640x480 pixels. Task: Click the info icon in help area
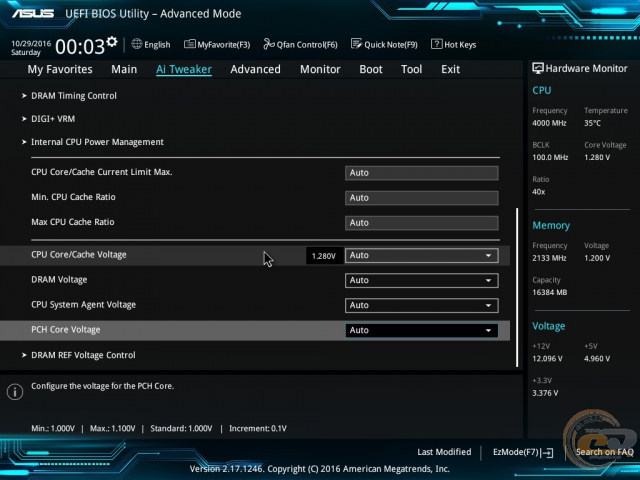point(15,392)
